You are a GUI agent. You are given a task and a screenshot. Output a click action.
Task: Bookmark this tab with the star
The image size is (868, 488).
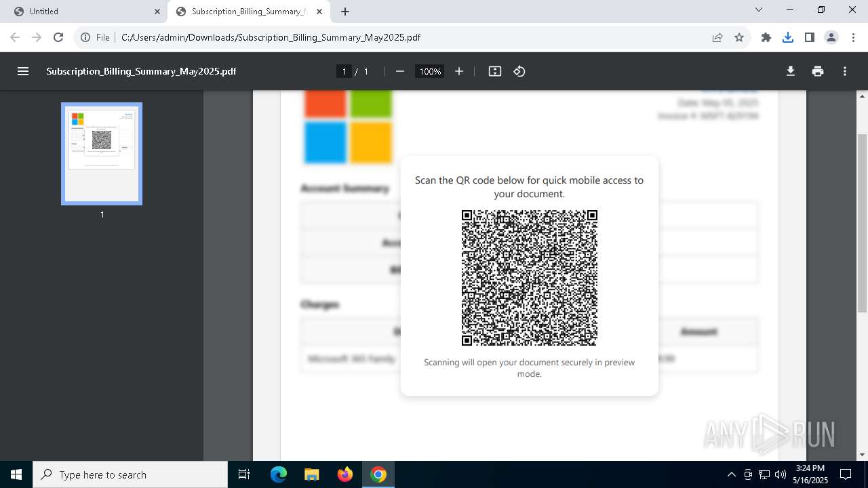pos(739,37)
